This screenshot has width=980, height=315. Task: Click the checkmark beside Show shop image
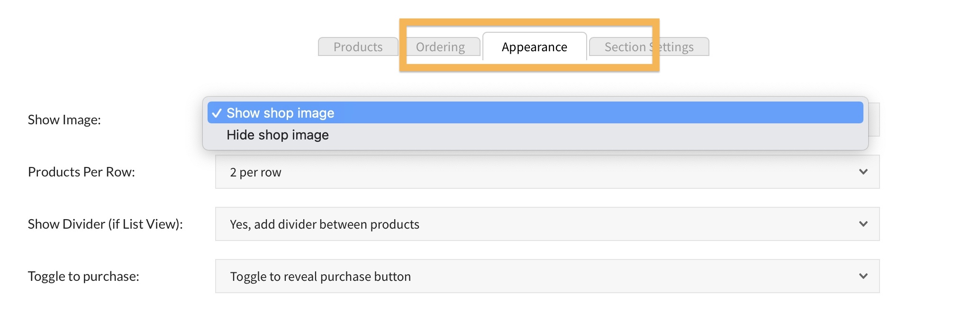pos(217,113)
